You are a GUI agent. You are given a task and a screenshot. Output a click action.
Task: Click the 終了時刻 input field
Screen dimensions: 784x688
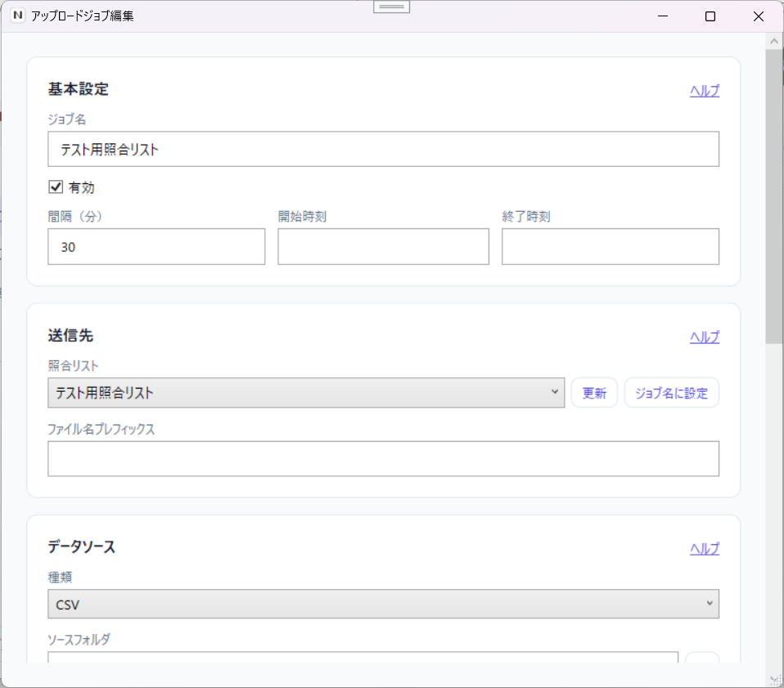pyautogui.click(x=611, y=246)
